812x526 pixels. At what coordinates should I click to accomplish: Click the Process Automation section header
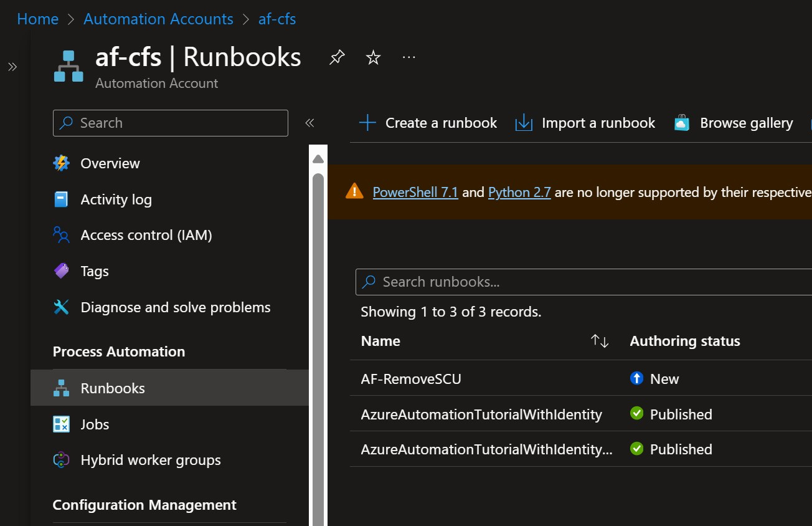(119, 351)
